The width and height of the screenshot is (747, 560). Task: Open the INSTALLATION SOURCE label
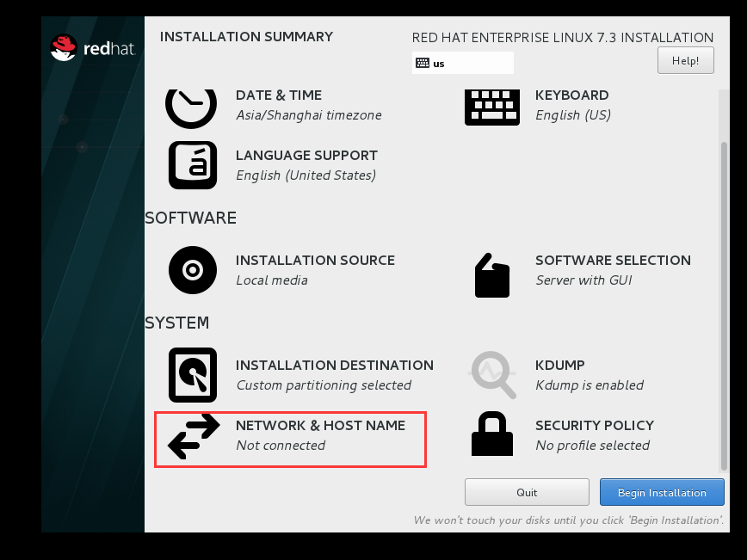(315, 261)
